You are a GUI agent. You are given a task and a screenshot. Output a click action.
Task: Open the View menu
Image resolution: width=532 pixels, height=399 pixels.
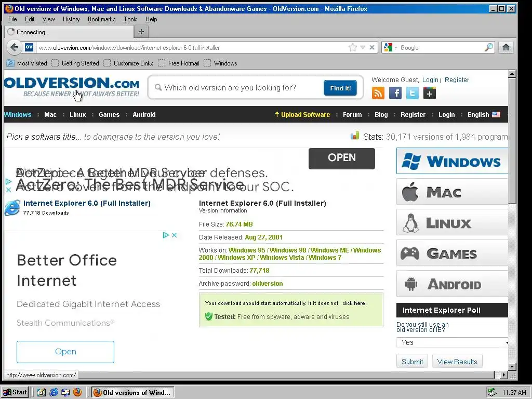(48, 19)
